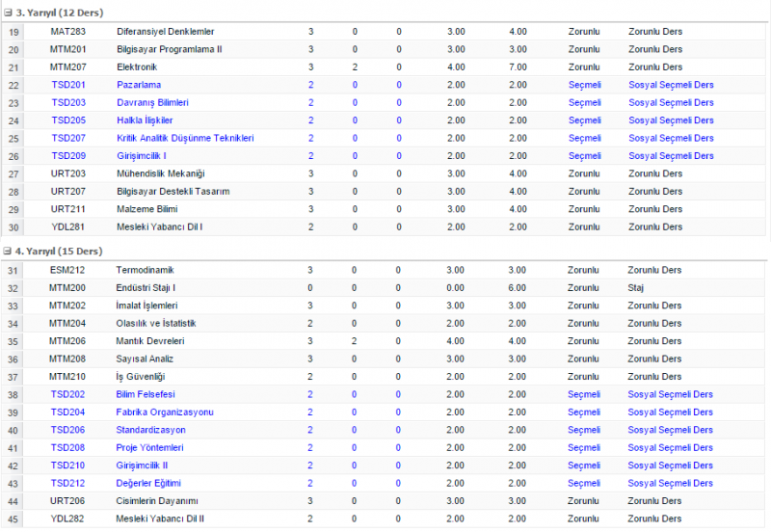Click the TSD206 course code

click(68, 430)
